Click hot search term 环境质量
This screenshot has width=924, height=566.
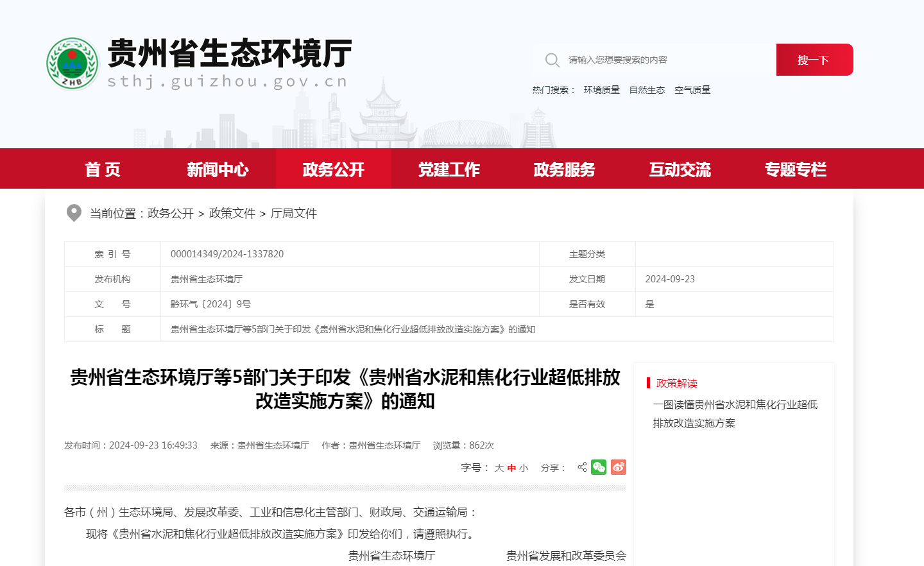coord(601,90)
